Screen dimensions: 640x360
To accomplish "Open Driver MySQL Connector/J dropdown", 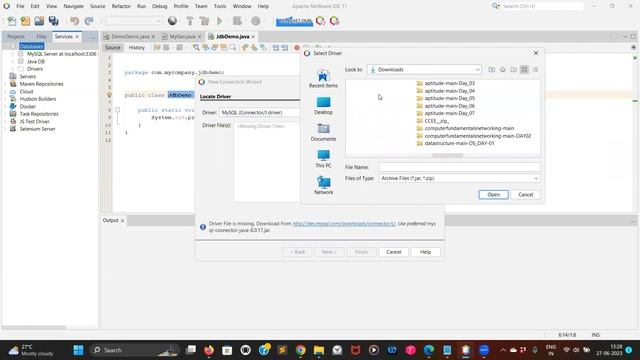I will (260, 112).
